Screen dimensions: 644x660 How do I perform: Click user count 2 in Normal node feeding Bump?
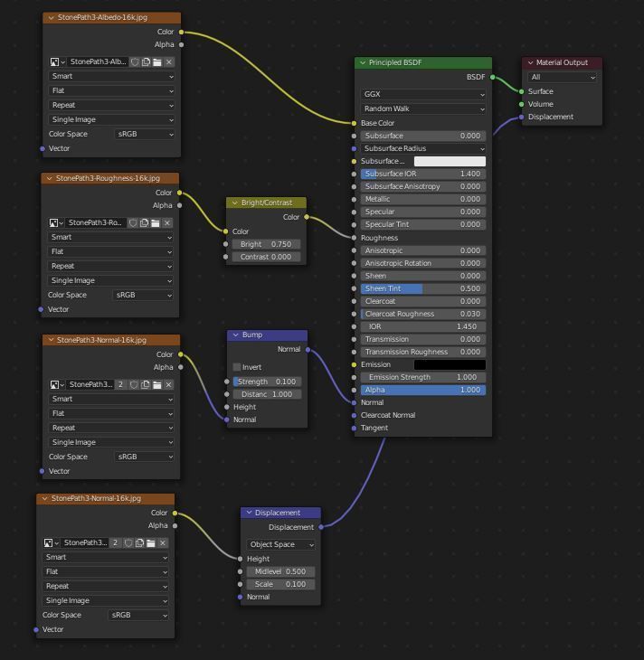click(x=121, y=384)
